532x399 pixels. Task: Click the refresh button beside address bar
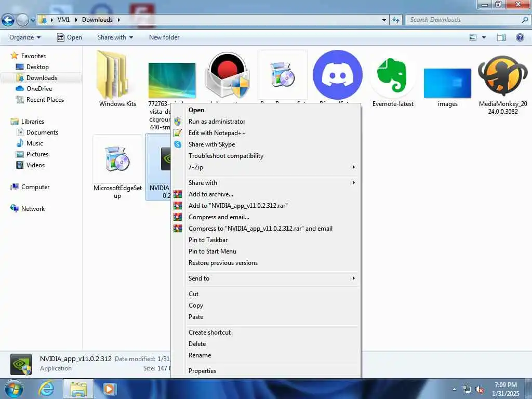(x=395, y=20)
